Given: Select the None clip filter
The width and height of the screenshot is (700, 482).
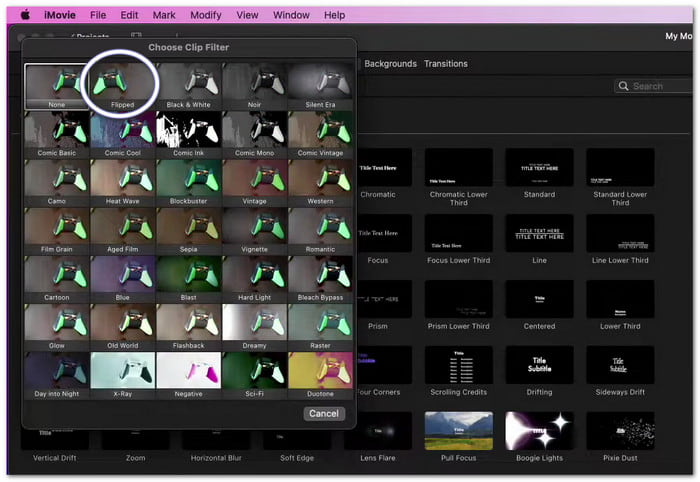Looking at the screenshot, I should (x=57, y=86).
